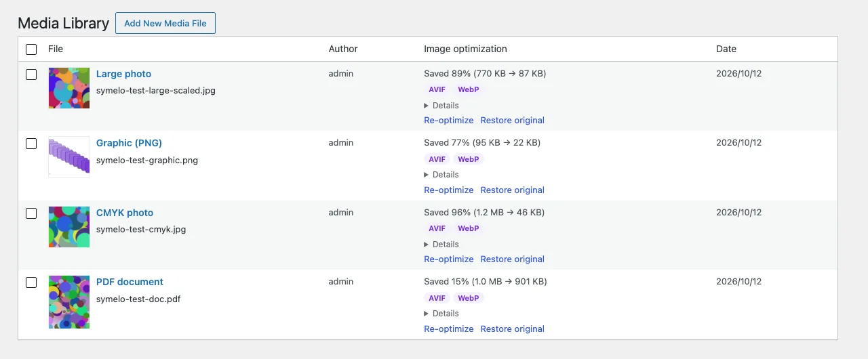This screenshot has height=359, width=868.
Task: Re-optimize the CMYK photo image
Action: [449, 259]
